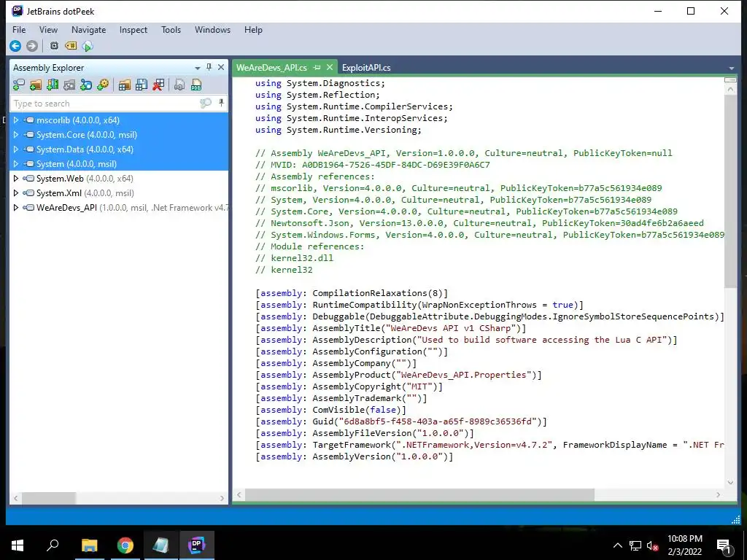The width and height of the screenshot is (747, 560).
Task: Click the editor's scroll down arrow
Action: 730,483
